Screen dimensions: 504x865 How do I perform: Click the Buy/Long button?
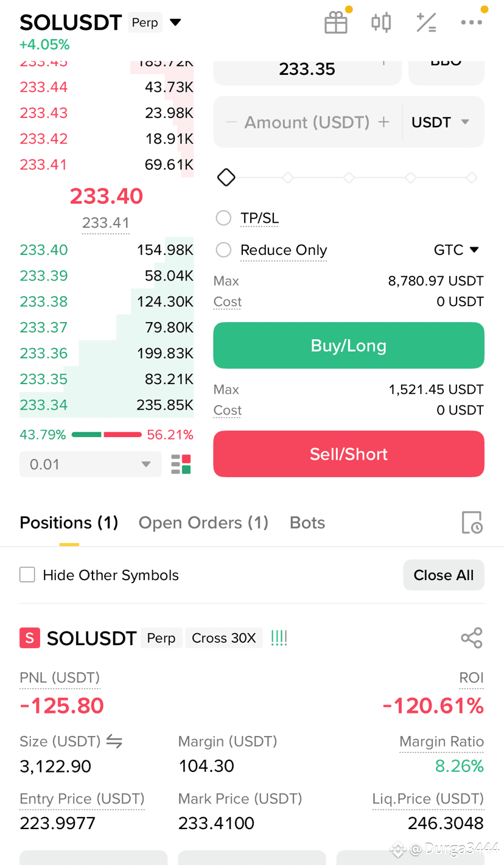pos(349,345)
